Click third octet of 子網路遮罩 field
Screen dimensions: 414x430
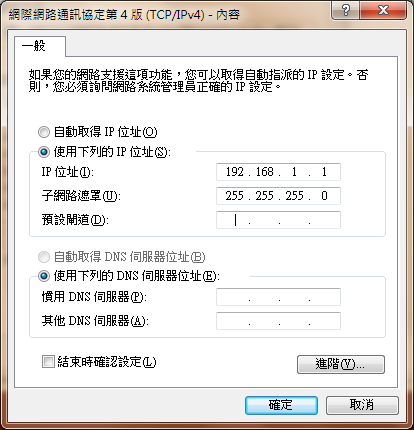295,196
